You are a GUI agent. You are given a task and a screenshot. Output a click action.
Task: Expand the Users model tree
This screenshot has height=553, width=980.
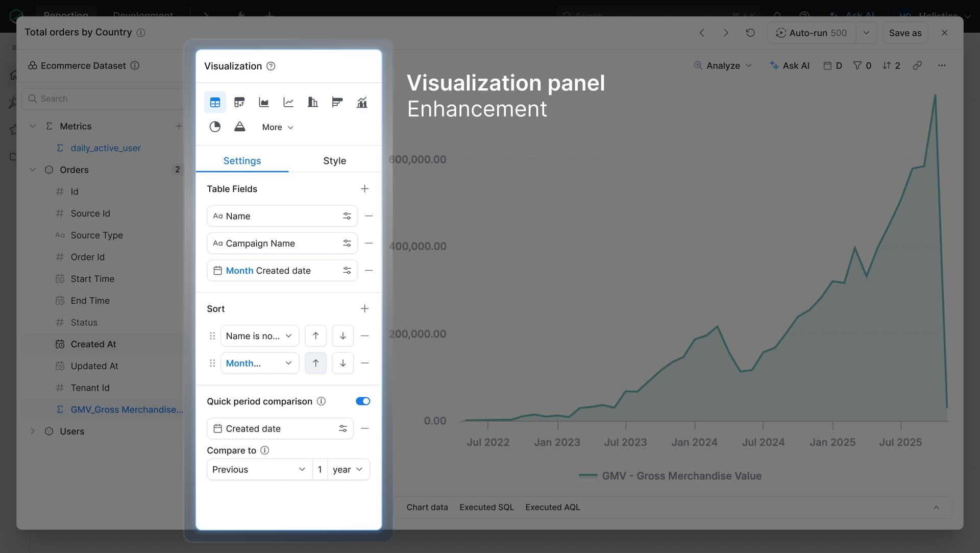(x=33, y=431)
